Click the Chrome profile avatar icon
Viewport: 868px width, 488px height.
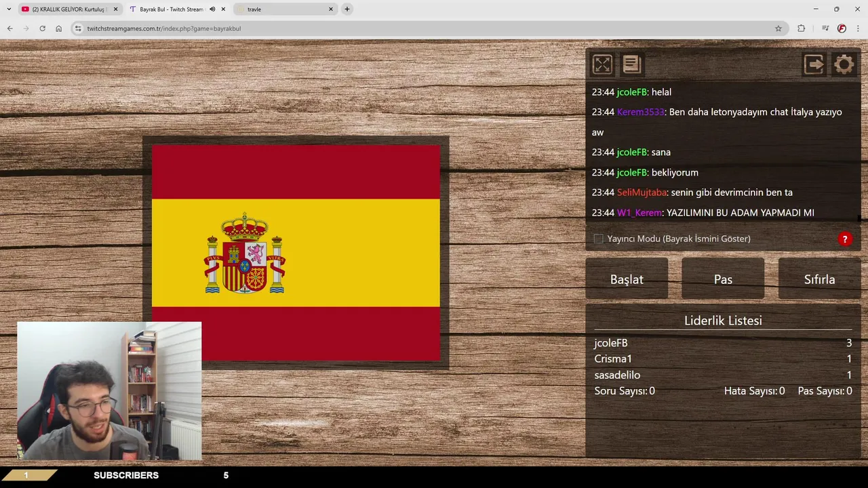click(842, 28)
